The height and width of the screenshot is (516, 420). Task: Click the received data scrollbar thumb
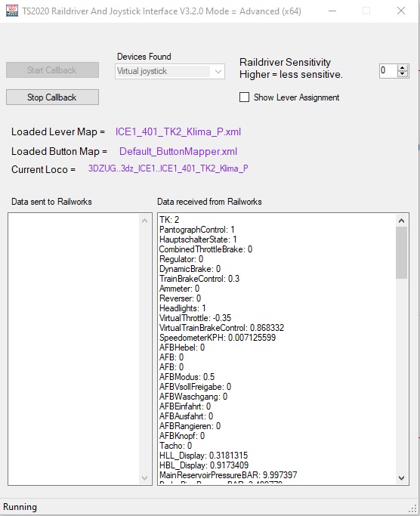click(x=401, y=253)
